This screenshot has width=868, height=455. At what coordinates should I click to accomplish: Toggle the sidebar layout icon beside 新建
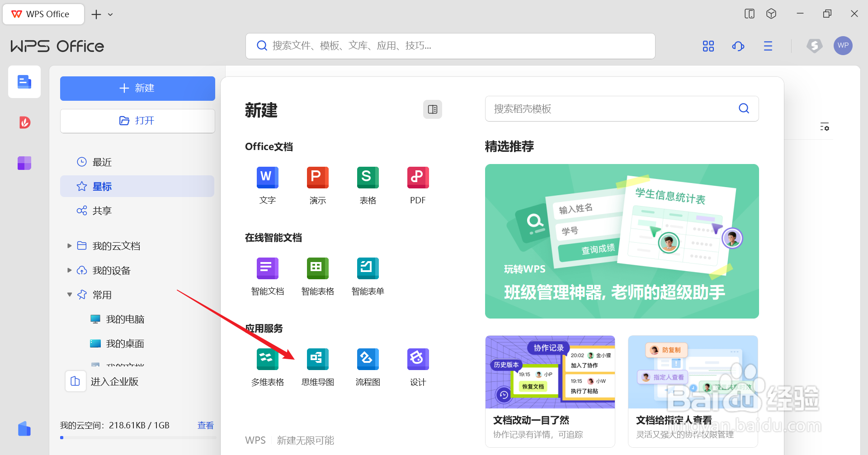pos(433,109)
